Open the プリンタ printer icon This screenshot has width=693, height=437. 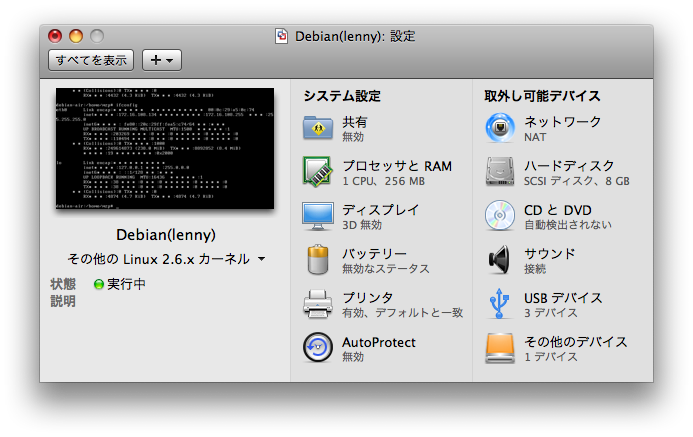[318, 304]
